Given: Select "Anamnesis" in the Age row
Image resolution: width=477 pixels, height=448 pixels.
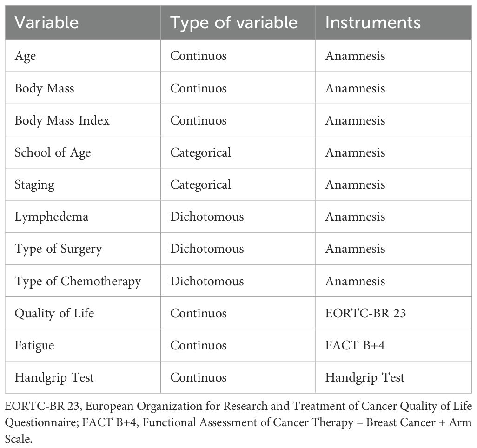Looking at the screenshot, I should click(x=355, y=56).
